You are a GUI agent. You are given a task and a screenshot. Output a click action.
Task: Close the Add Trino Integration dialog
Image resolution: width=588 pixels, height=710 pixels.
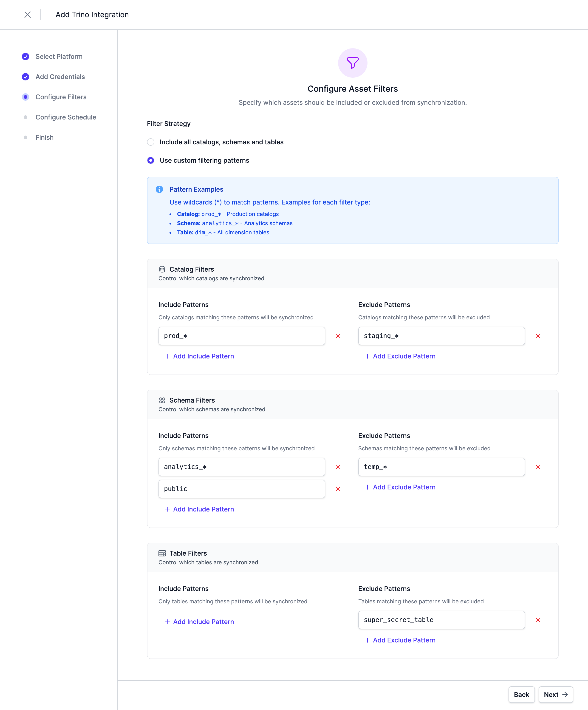[x=28, y=14]
